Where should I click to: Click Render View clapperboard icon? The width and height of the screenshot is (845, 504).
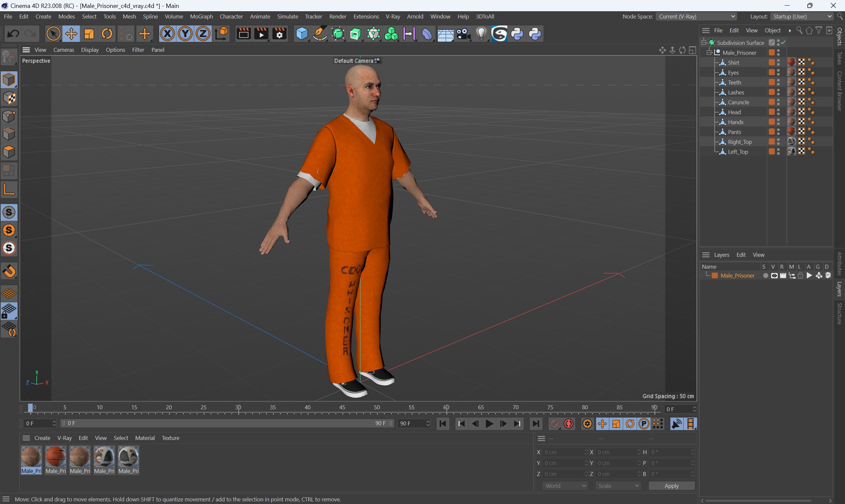[x=243, y=34]
